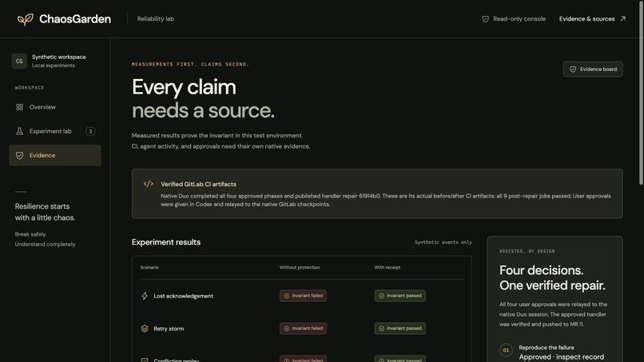Click the Read-only console label

coord(519,19)
